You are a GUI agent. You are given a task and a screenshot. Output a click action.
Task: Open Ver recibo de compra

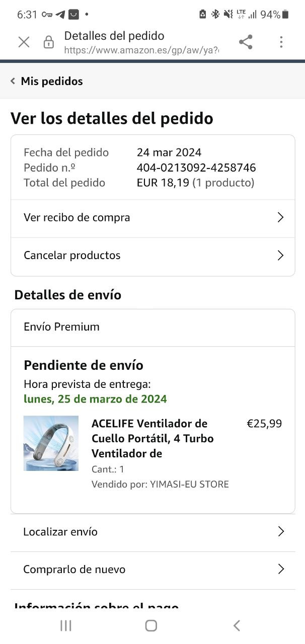(77, 217)
